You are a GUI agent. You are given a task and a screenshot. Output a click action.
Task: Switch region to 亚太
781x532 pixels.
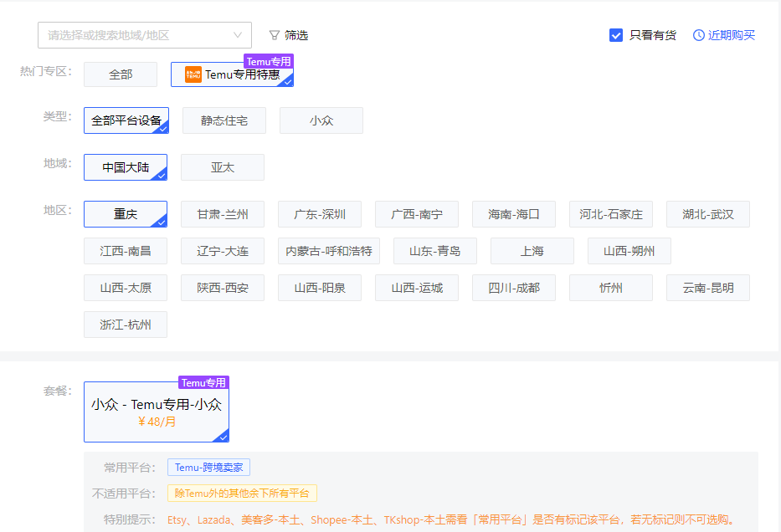click(223, 167)
